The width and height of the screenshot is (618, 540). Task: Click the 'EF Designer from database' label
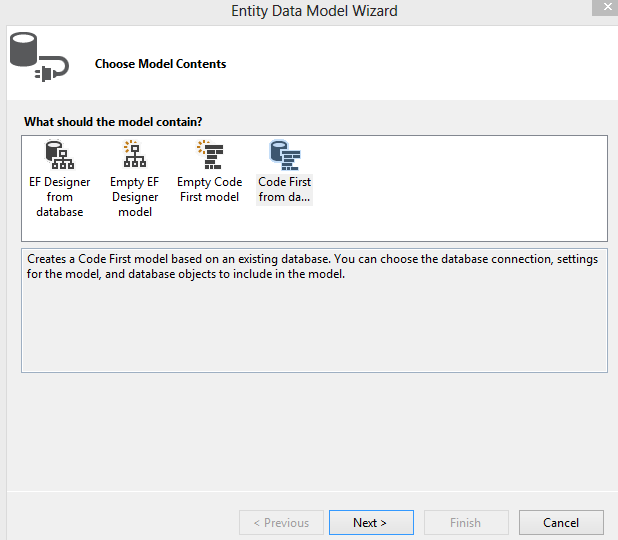(x=60, y=197)
